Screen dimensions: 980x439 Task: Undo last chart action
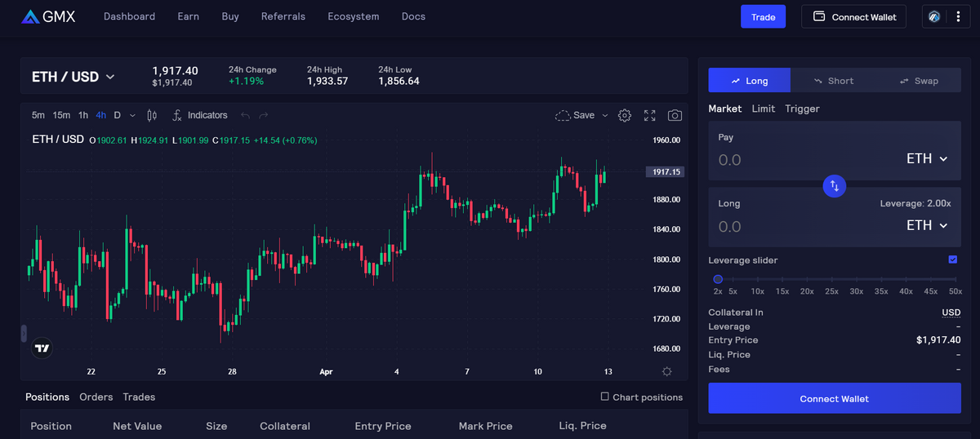pos(245,115)
